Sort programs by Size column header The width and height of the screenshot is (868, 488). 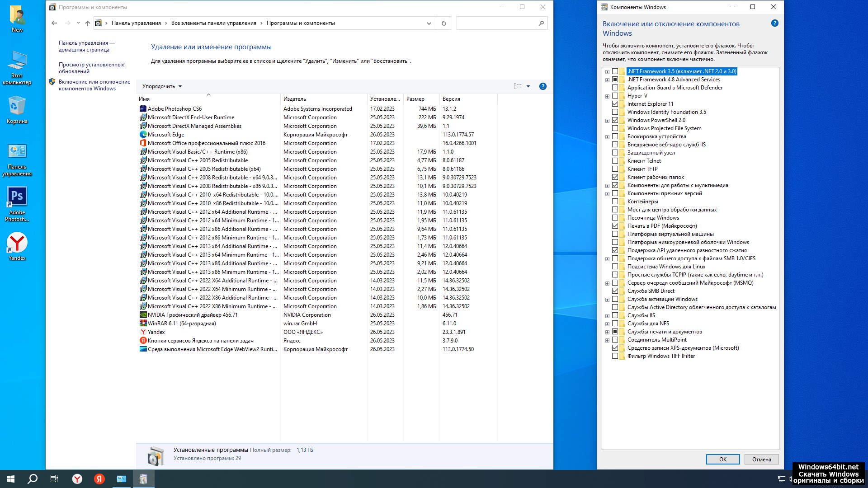415,99
